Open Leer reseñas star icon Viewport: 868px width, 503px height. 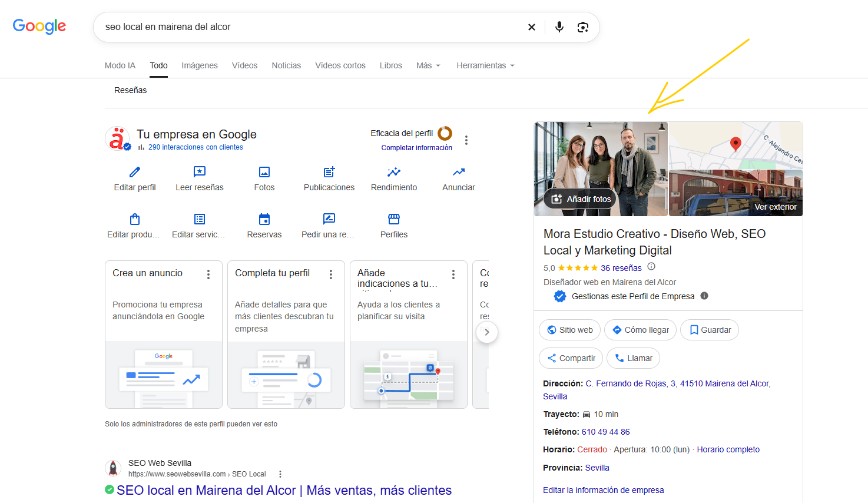(200, 172)
